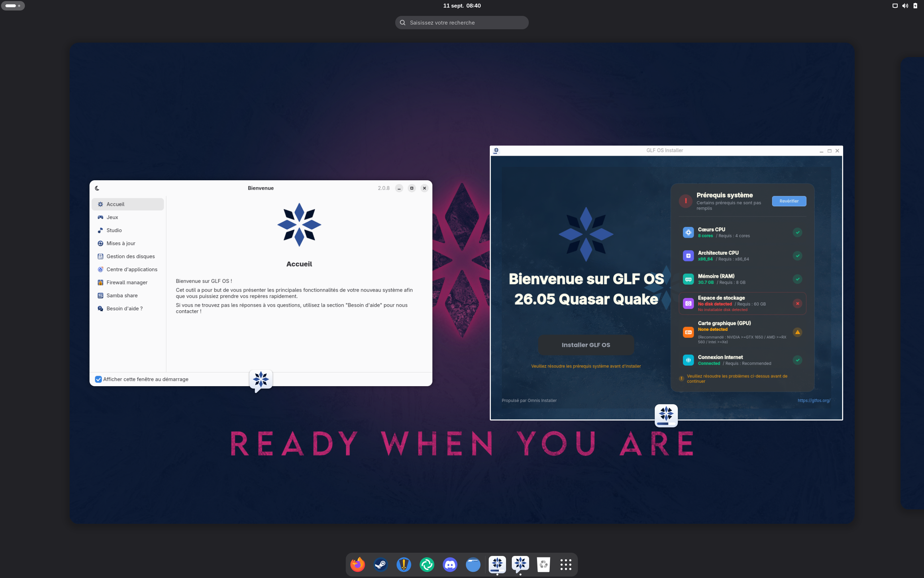Open Heroic Games Launcher dock icon
Viewport: 924px width, 578px height.
(x=404, y=564)
